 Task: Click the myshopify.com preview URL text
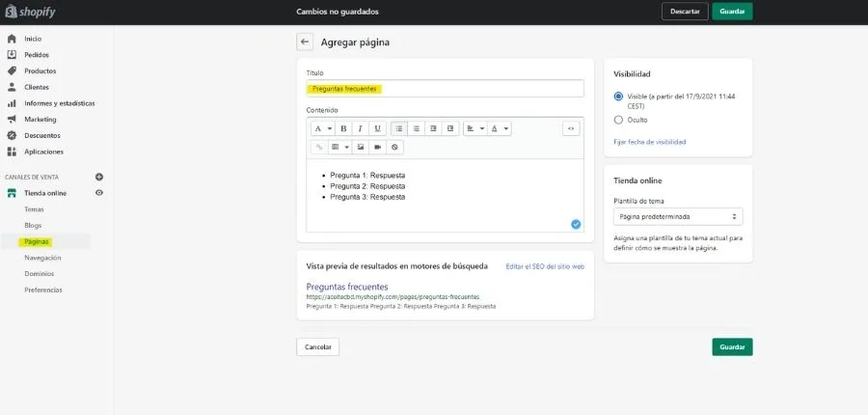393,297
